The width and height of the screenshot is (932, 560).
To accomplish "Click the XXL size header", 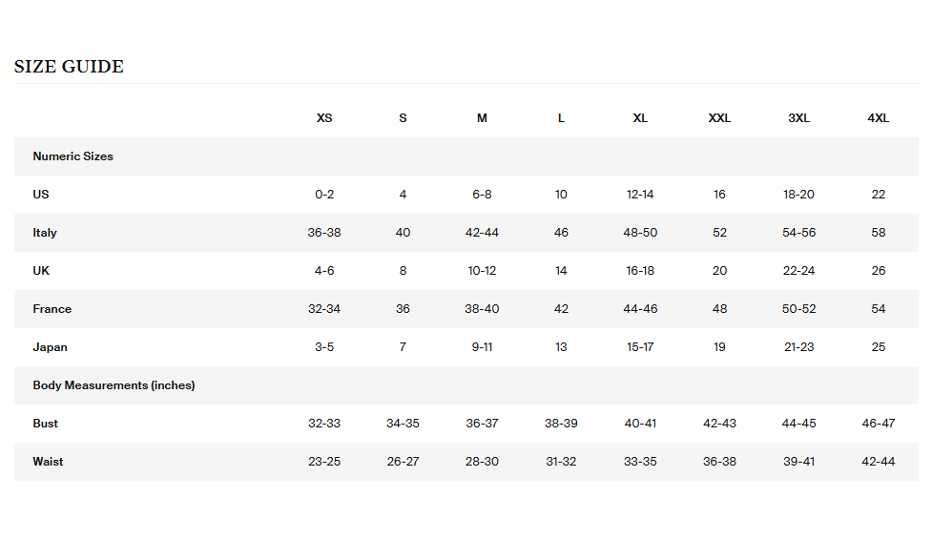I will pyautogui.click(x=719, y=118).
